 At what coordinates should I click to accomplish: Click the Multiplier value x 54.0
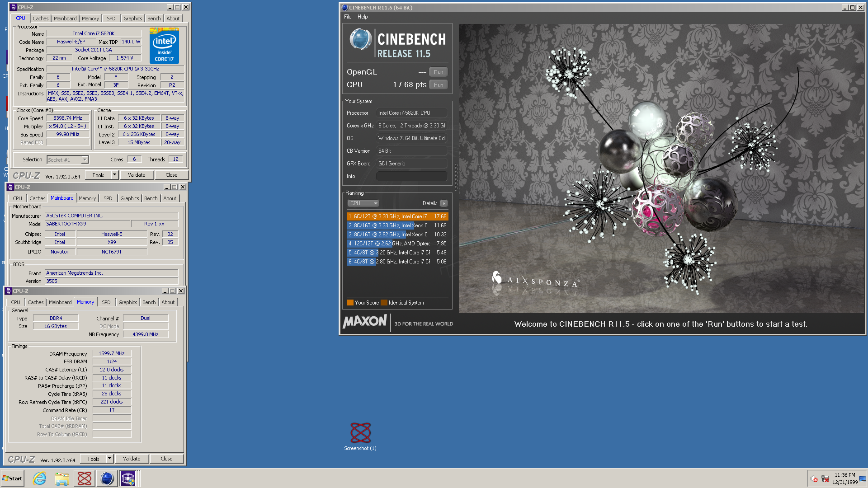click(68, 127)
